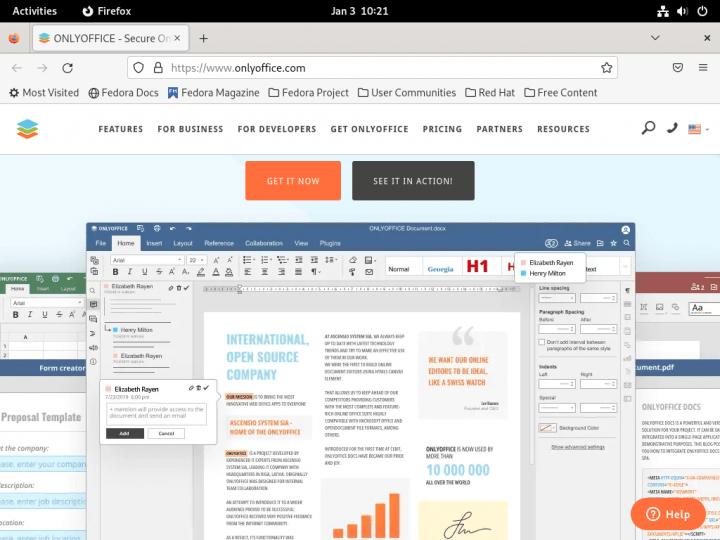
Task: Open the list all tabs dropdown
Action: (x=655, y=38)
